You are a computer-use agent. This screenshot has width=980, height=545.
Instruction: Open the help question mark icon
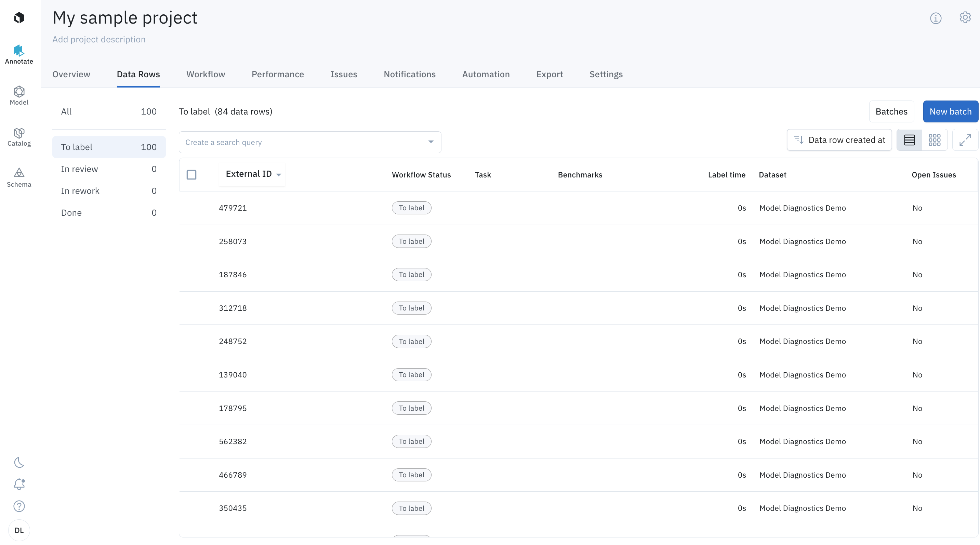[x=19, y=506]
